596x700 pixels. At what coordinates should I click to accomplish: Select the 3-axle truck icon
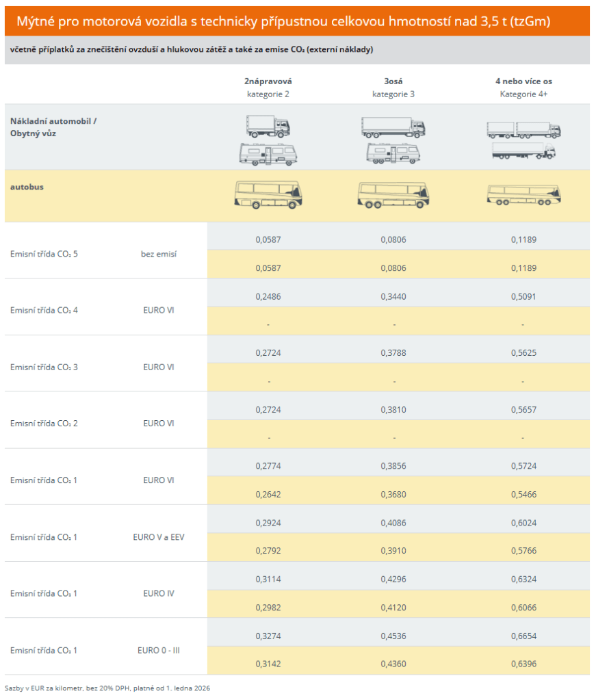[393, 127]
